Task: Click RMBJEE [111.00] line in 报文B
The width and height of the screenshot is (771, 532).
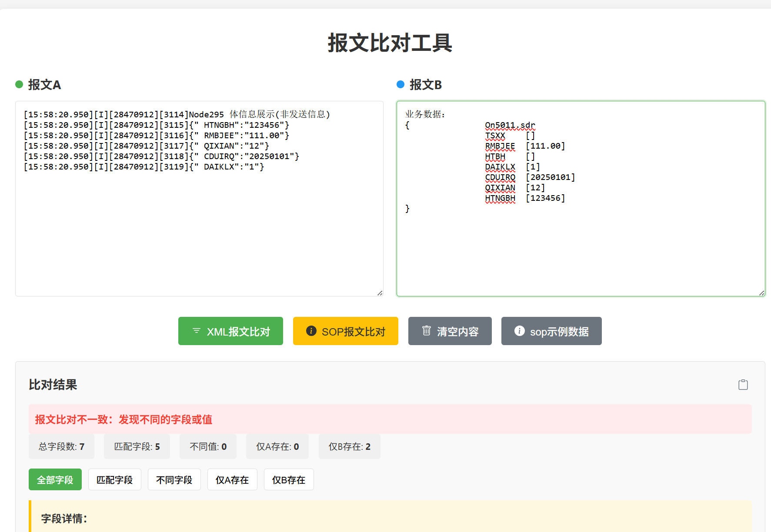Action: [525, 146]
